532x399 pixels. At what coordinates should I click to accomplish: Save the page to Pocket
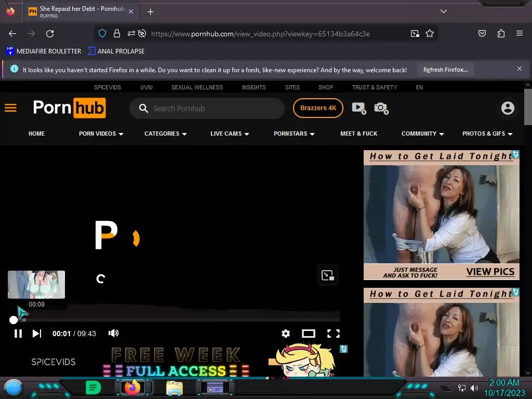coord(482,33)
